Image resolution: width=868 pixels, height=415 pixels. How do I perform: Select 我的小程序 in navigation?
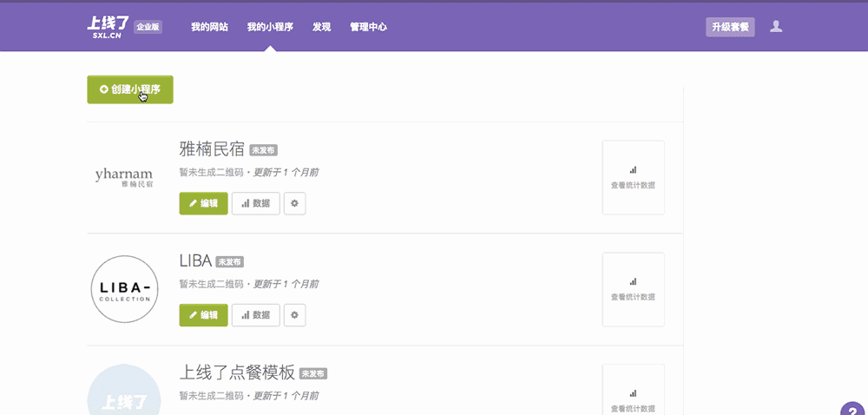[270, 27]
